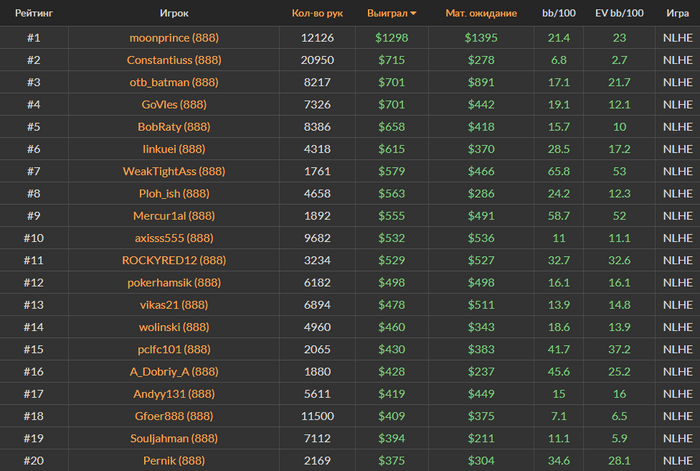
Task: Sort table by Выиграл header
Action: point(387,13)
